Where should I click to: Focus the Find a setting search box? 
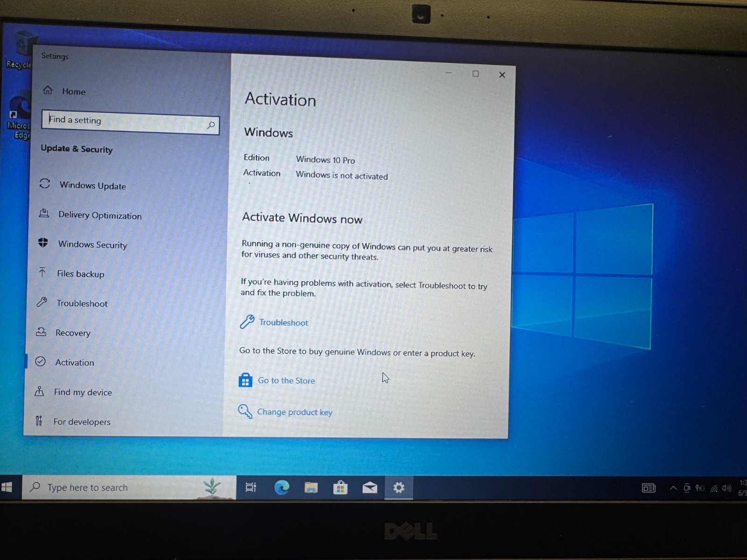click(x=130, y=122)
